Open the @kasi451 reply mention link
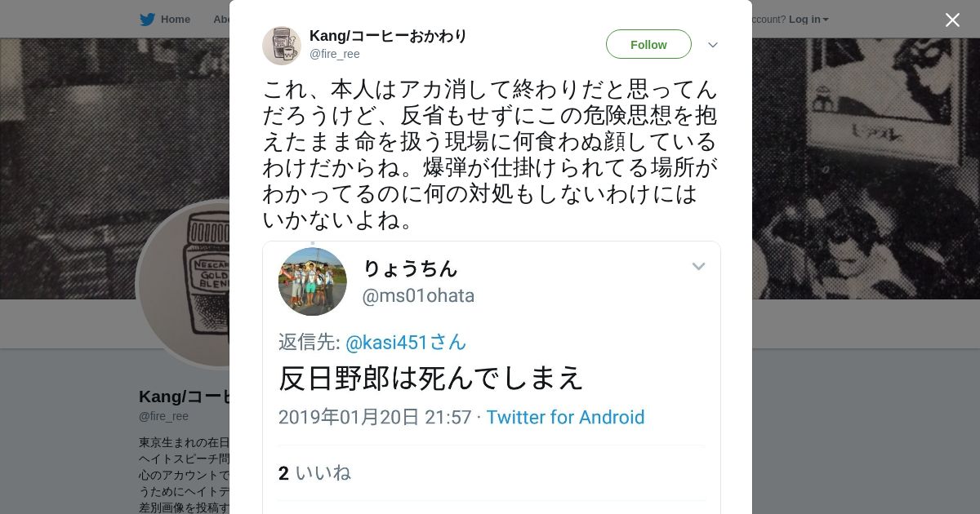Viewport: 980px width, 514px height. (406, 342)
